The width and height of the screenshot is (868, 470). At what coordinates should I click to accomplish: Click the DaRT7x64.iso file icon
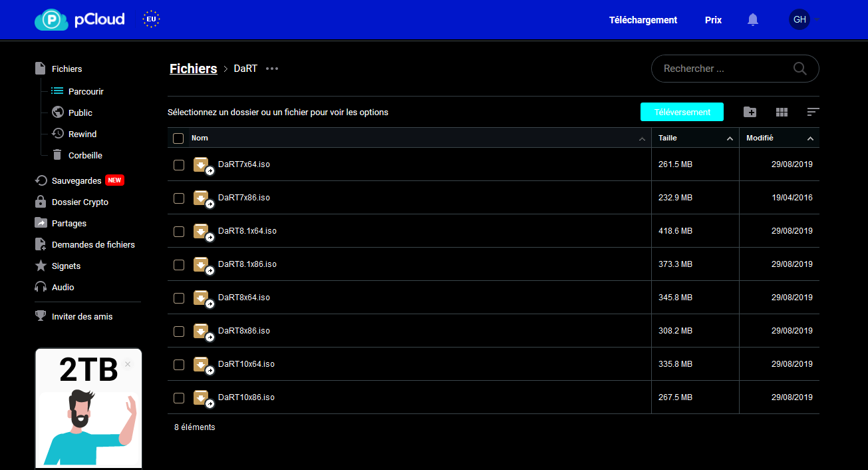click(202, 165)
